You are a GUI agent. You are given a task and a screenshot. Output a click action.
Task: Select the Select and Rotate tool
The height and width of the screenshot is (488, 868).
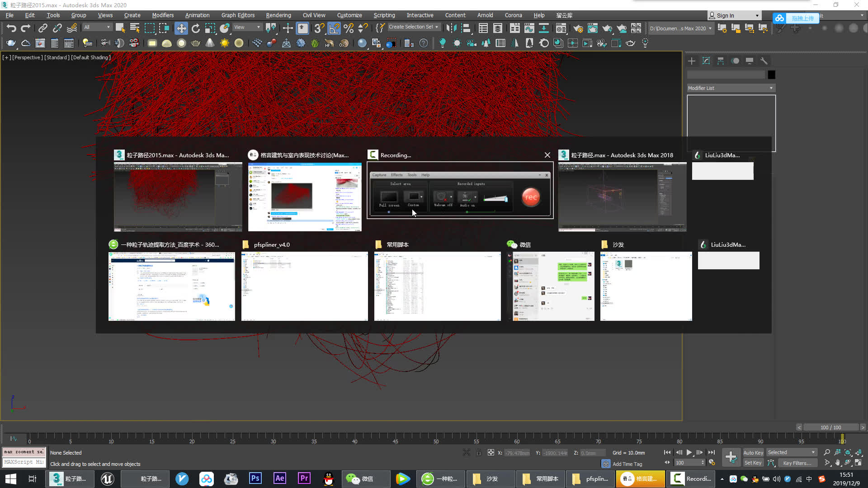(195, 28)
